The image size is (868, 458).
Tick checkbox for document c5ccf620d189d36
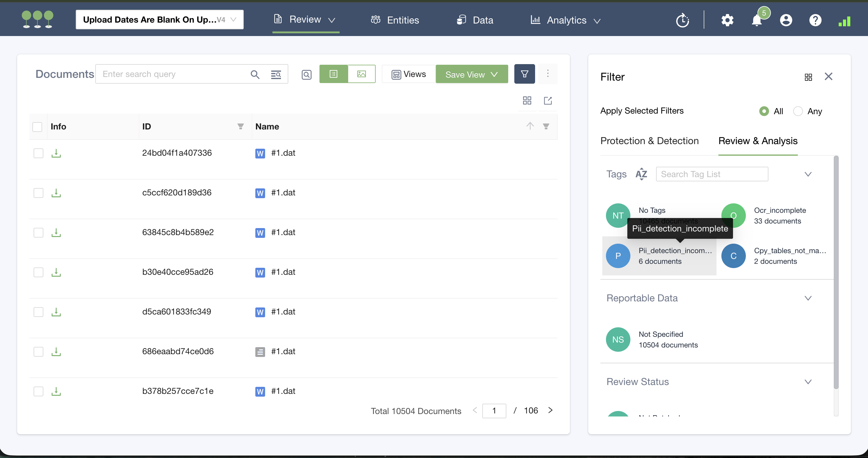click(38, 193)
